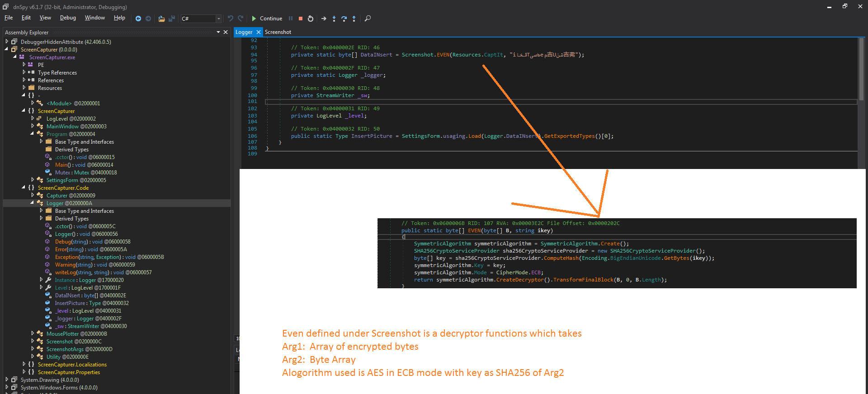This screenshot has height=394, width=868.
Task: Expand the Resources tree node
Action: [x=24, y=88]
